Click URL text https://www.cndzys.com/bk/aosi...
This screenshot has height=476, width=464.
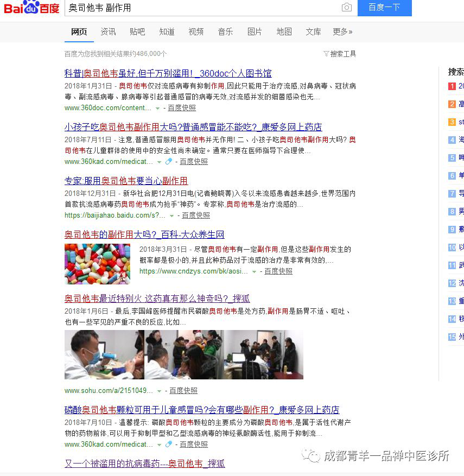pyautogui.click(x=194, y=271)
